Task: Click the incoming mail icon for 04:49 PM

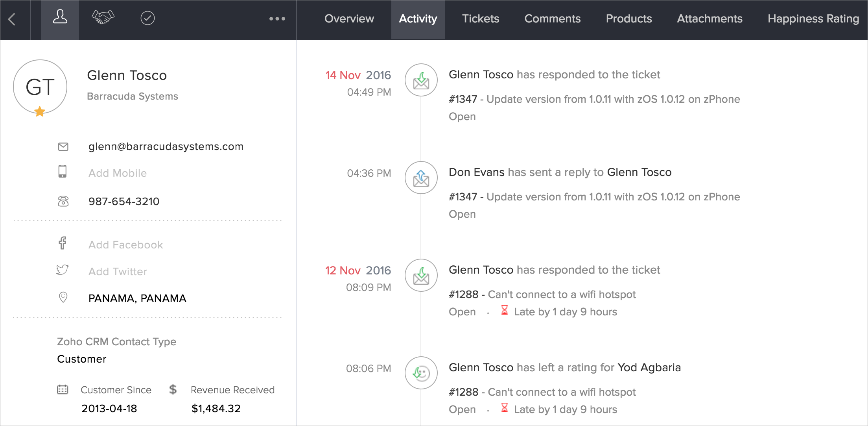Action: 421,80
